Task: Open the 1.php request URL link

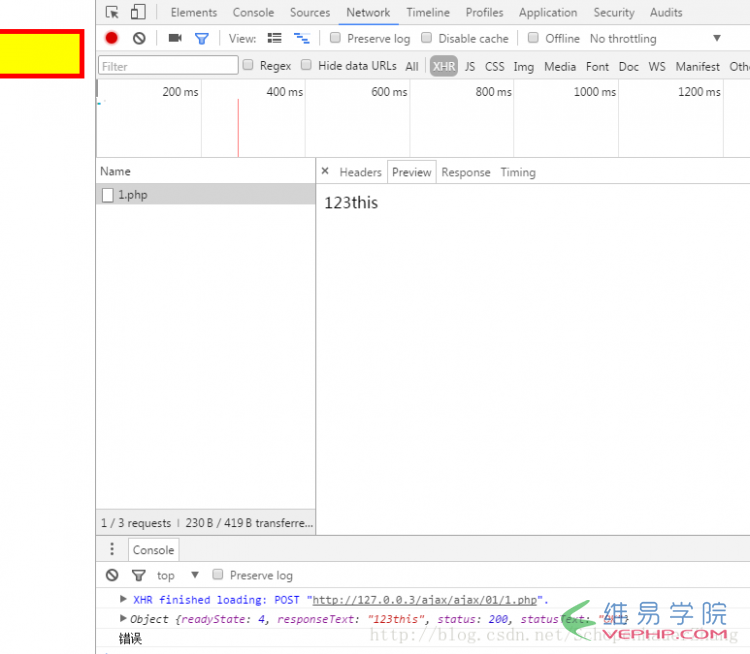Action: click(x=425, y=600)
